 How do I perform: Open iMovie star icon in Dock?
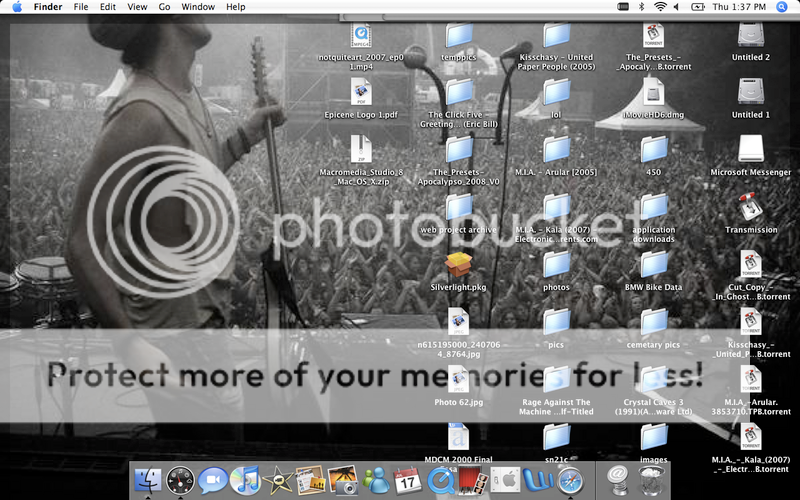[x=278, y=480]
